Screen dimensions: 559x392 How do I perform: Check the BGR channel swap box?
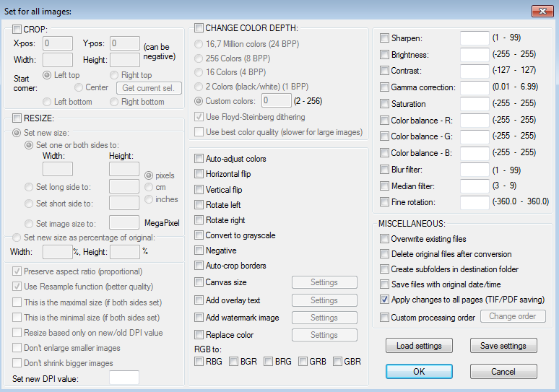point(233,362)
